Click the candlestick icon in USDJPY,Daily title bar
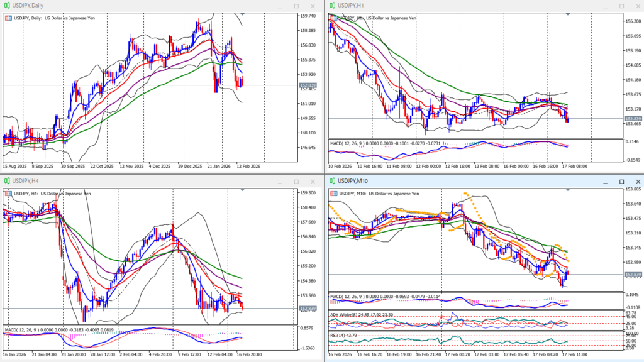 pos(7,6)
